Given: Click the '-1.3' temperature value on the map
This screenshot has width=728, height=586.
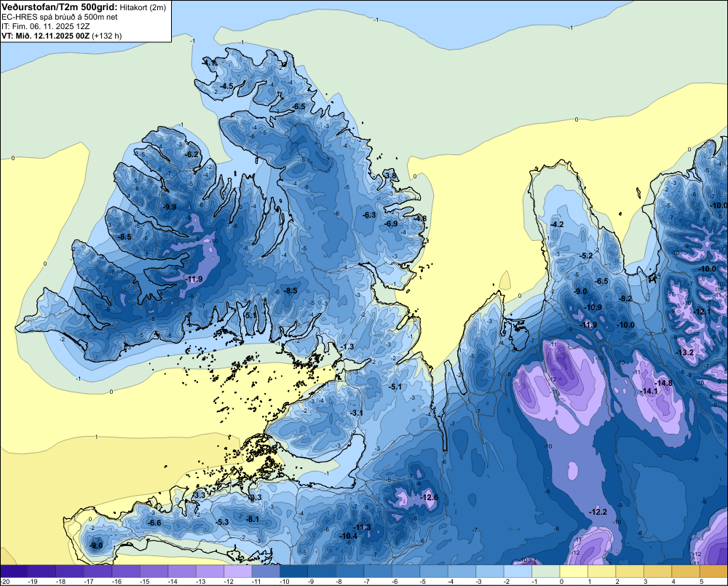Looking at the screenshot, I should tap(347, 347).
